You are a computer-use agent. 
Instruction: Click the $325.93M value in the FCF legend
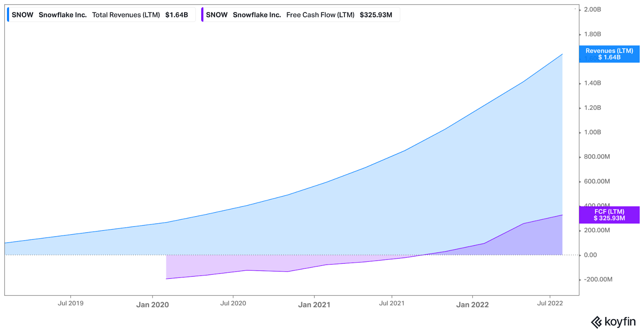tap(376, 15)
